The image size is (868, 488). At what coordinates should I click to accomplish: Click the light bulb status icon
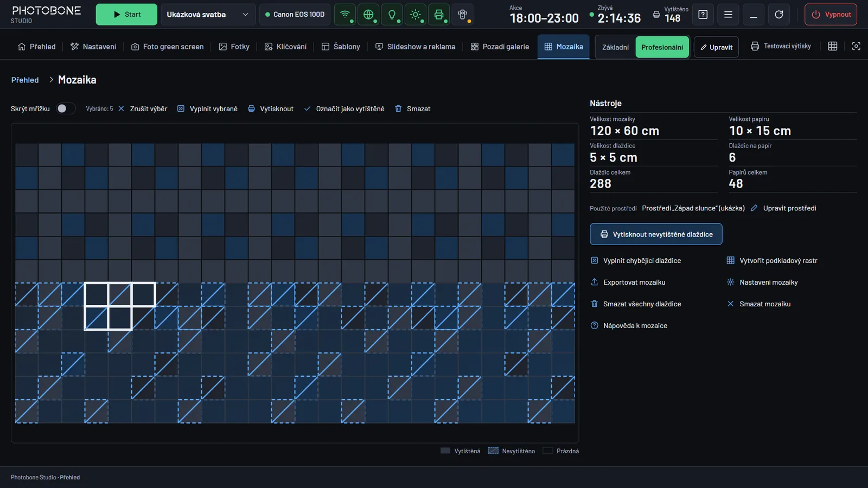coord(392,15)
